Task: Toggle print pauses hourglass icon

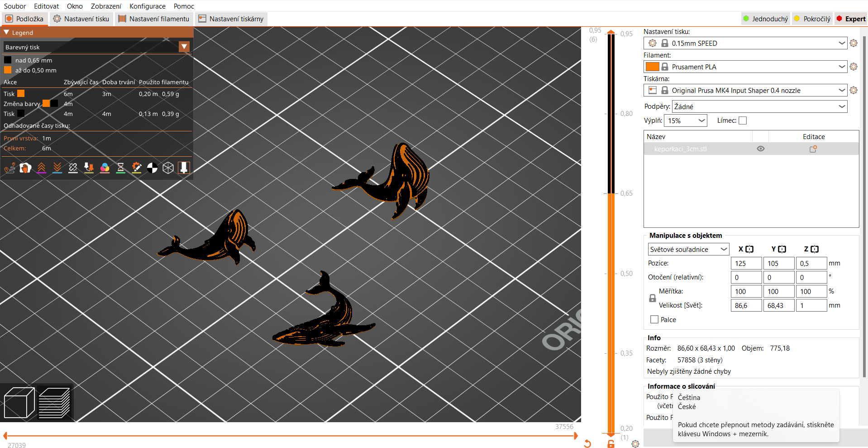Action: point(120,168)
